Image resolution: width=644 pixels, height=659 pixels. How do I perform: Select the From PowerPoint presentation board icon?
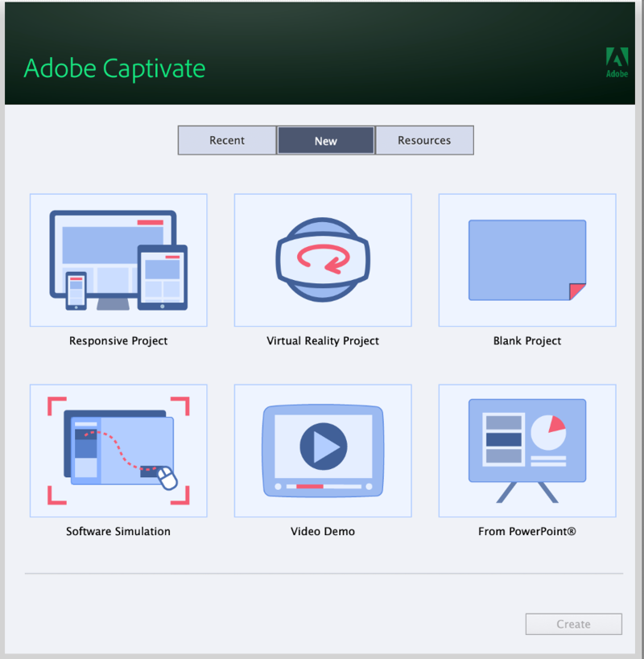click(x=527, y=451)
